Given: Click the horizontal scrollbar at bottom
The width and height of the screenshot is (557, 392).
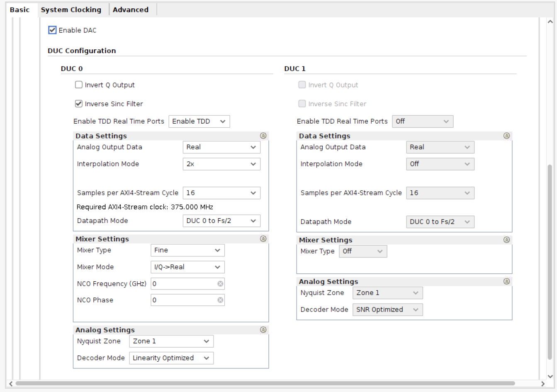Looking at the screenshot, I should 265,383.
